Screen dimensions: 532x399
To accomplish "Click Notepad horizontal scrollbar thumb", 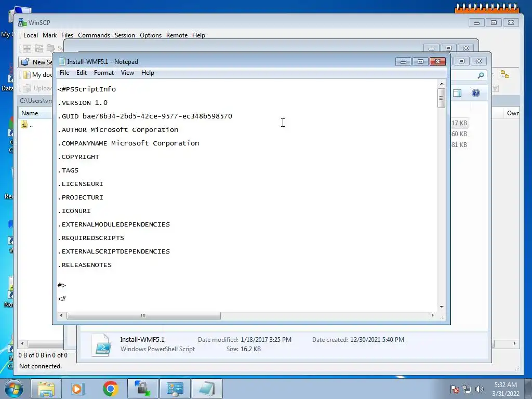I will click(143, 315).
